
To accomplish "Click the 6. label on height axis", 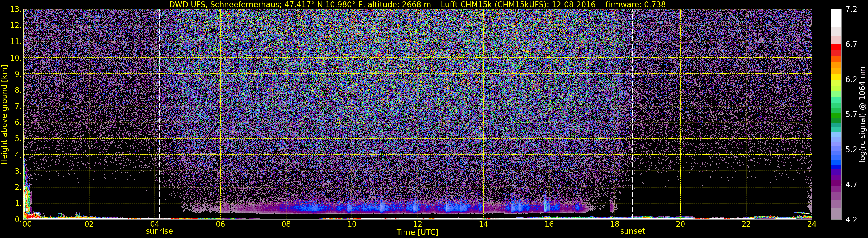I will [18, 123].
